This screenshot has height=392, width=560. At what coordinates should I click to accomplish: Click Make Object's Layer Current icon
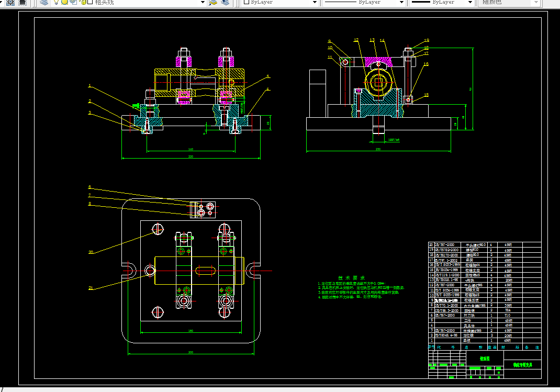tap(213, 3)
